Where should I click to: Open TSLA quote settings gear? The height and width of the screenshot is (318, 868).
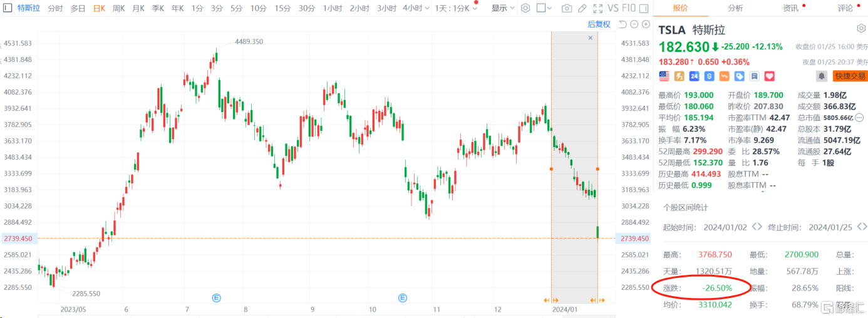tap(861, 29)
